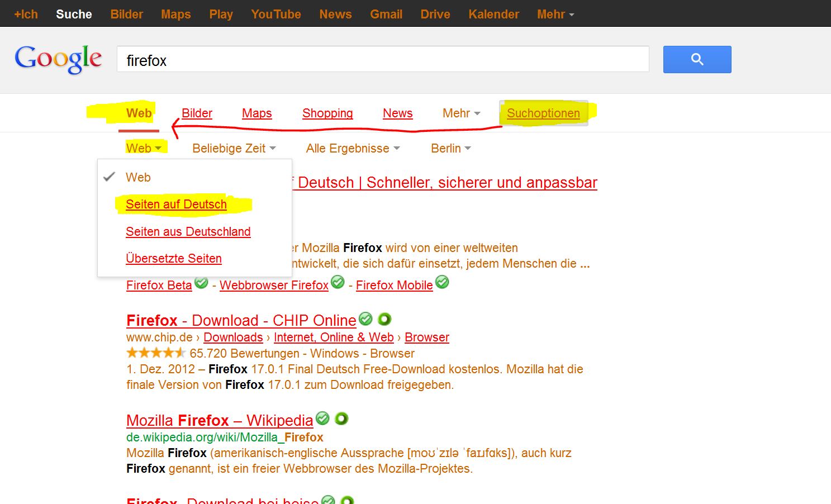Choose Übersetzte Seiten from the menu
Image resolution: width=831 pixels, height=504 pixels.
tap(174, 258)
